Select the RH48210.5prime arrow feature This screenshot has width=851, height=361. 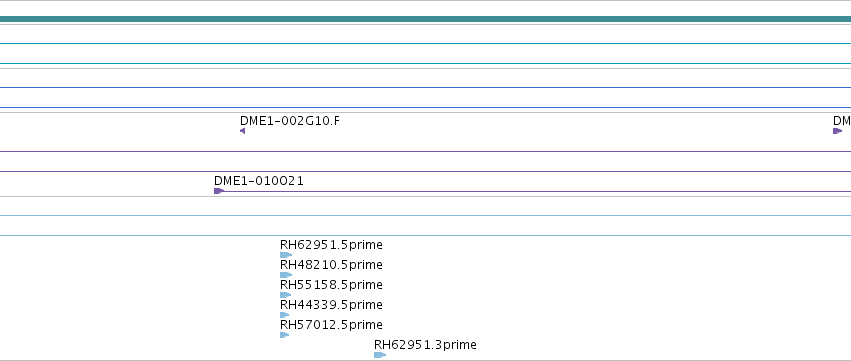(x=286, y=275)
